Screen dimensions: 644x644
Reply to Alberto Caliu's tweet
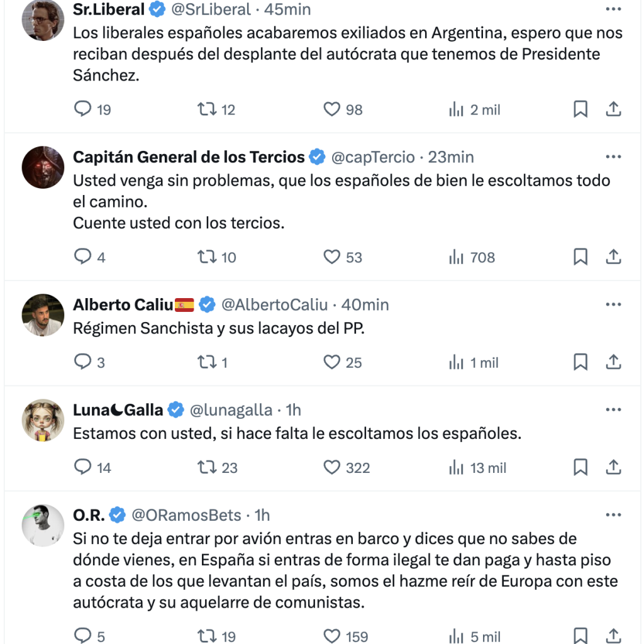(x=83, y=362)
